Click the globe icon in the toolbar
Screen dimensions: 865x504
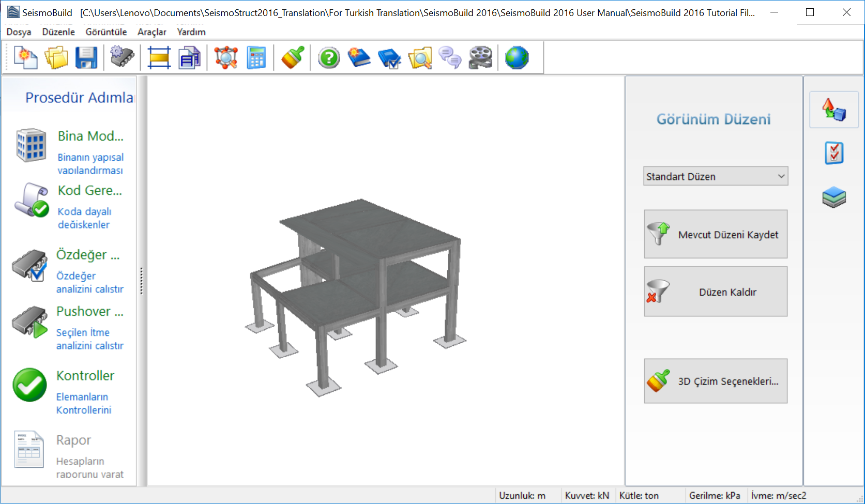click(517, 57)
